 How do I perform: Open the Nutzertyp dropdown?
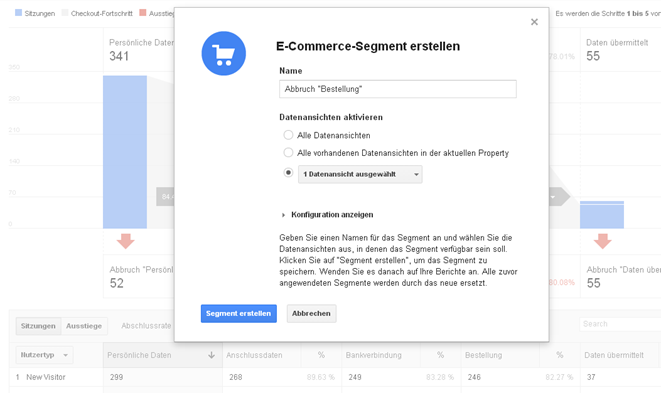point(44,355)
